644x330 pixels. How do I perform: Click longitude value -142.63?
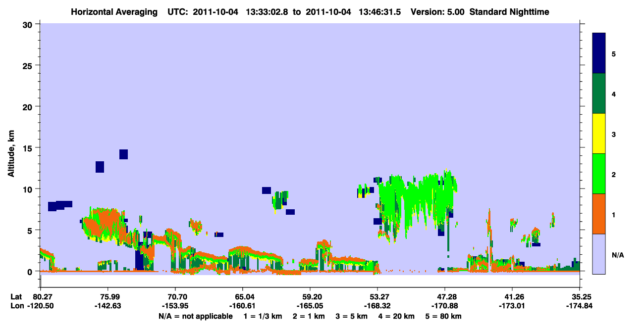tap(107, 306)
